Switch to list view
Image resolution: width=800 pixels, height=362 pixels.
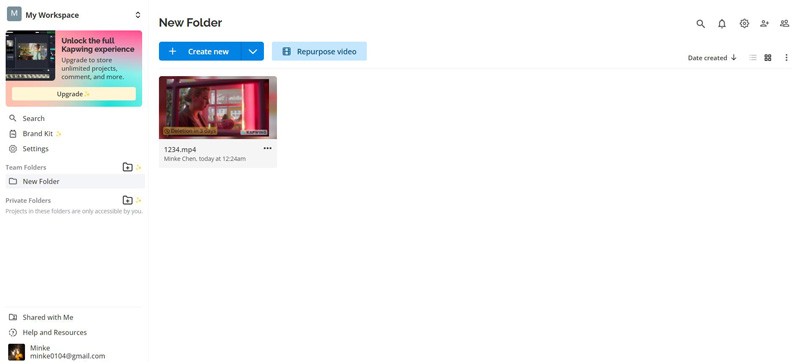(753, 58)
